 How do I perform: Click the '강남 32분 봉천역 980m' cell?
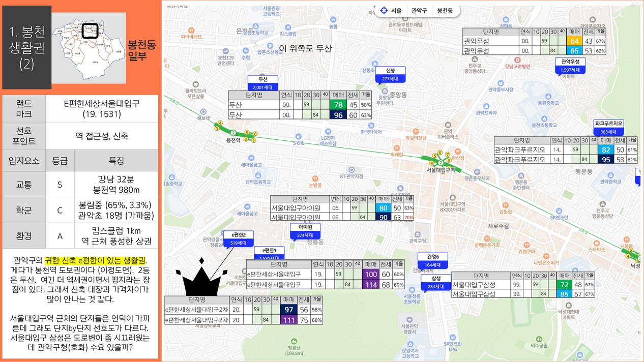point(116,185)
